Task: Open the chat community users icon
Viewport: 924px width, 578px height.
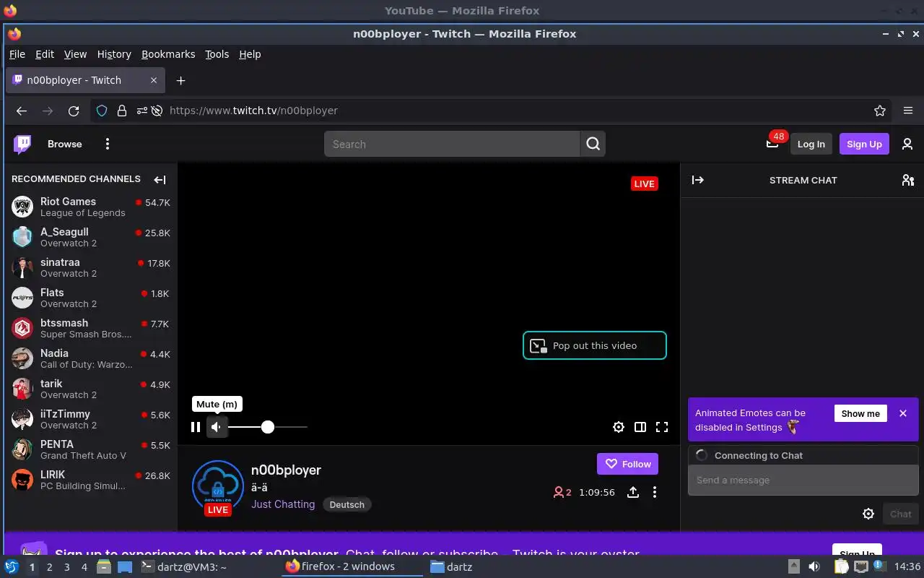Action: click(x=908, y=180)
